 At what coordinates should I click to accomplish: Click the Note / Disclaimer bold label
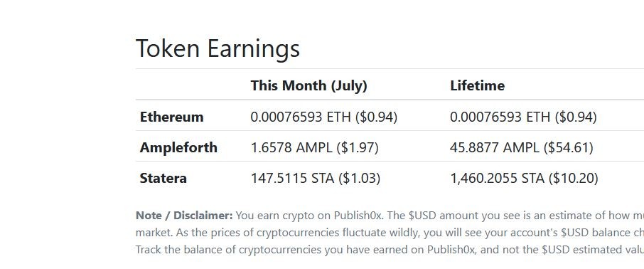[184, 216]
